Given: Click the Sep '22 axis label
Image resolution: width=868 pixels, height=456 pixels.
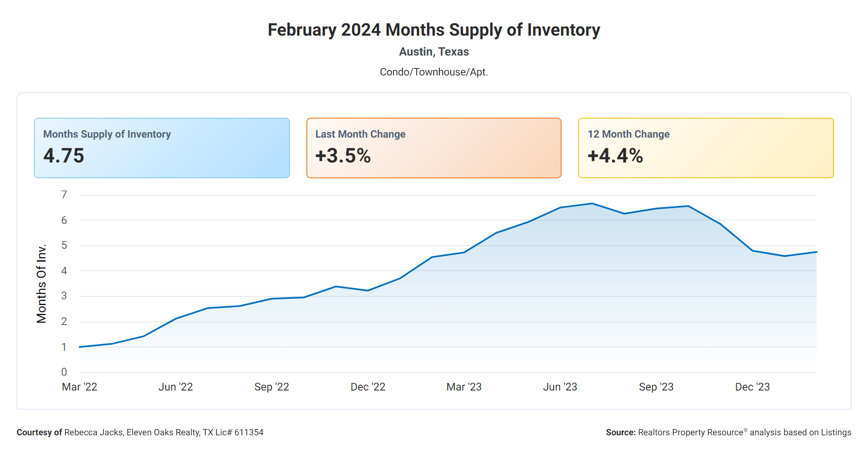Looking at the screenshot, I should [272, 387].
